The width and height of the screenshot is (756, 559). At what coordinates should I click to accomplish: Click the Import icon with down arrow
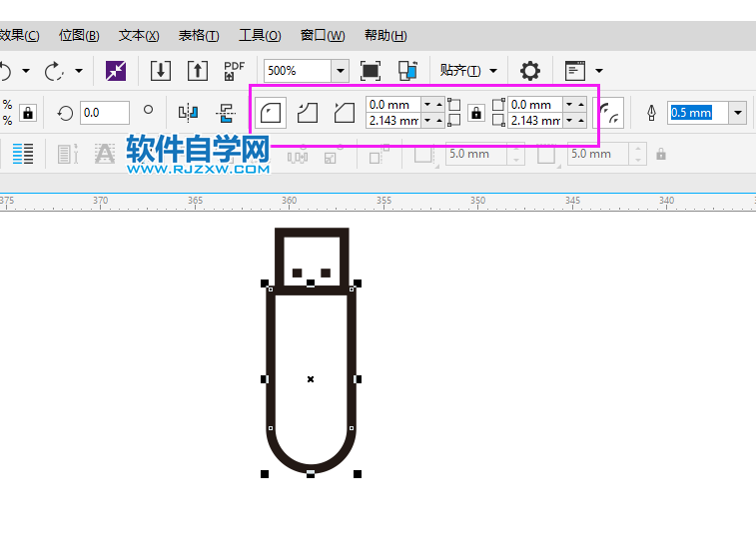pyautogui.click(x=161, y=71)
